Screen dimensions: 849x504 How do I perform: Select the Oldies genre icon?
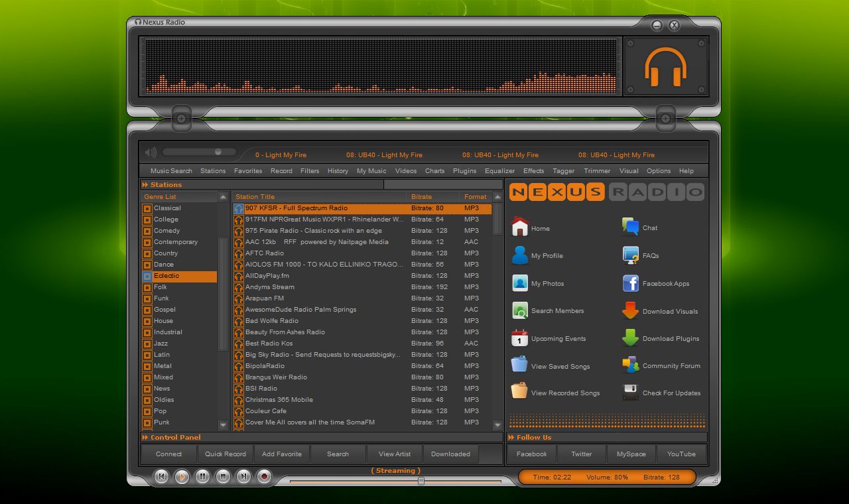147,400
